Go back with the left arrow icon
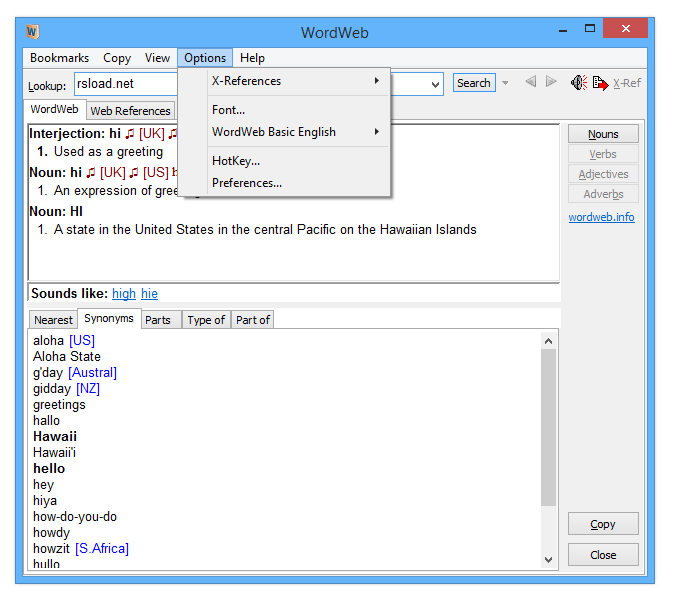This screenshot has width=674, height=611. (531, 81)
